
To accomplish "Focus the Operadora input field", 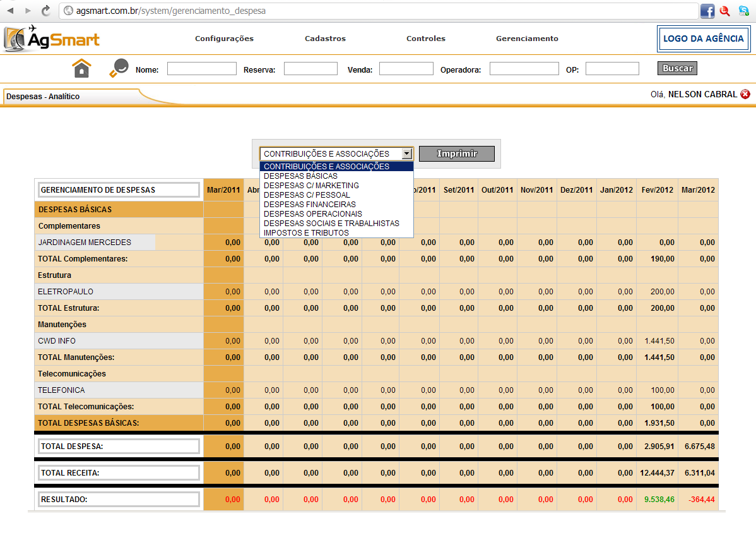I will [x=524, y=68].
